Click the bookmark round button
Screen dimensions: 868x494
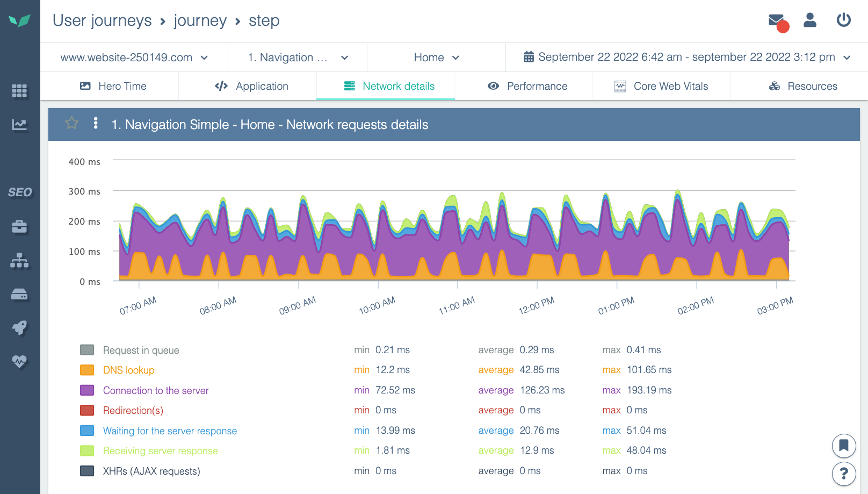click(x=843, y=446)
